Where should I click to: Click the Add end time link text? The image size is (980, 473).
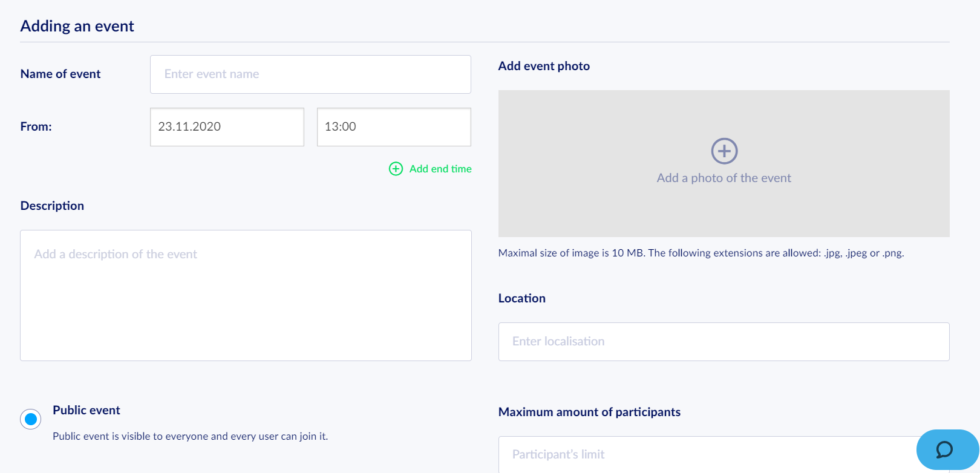[x=440, y=169]
